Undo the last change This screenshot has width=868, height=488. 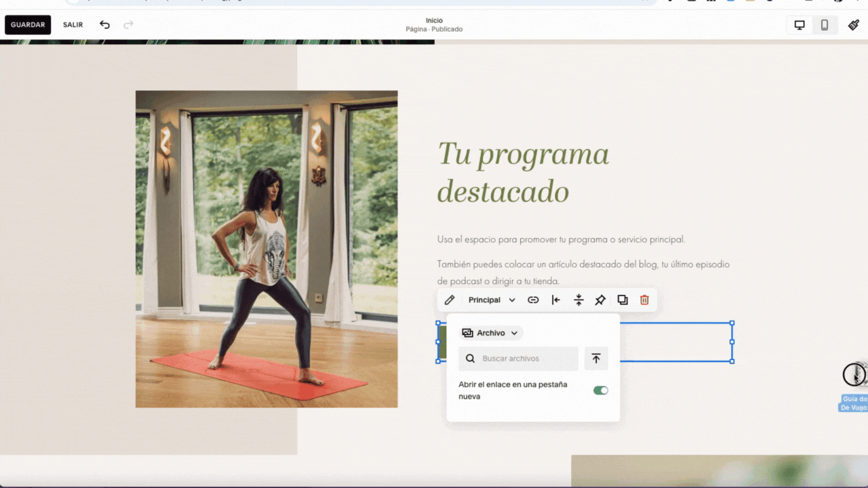(104, 25)
